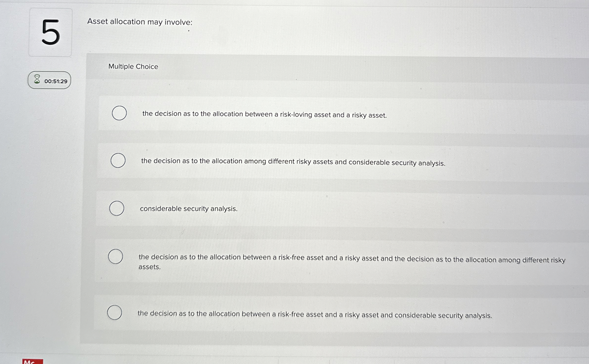Click the hourglass icon next to the timer
This screenshot has height=364, width=589.
point(37,79)
